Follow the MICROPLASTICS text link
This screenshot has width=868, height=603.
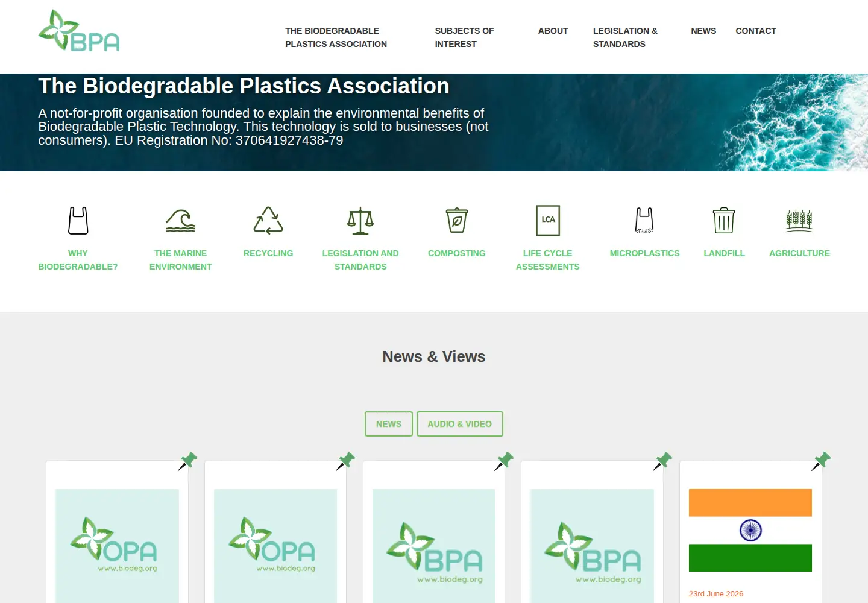pyautogui.click(x=644, y=253)
